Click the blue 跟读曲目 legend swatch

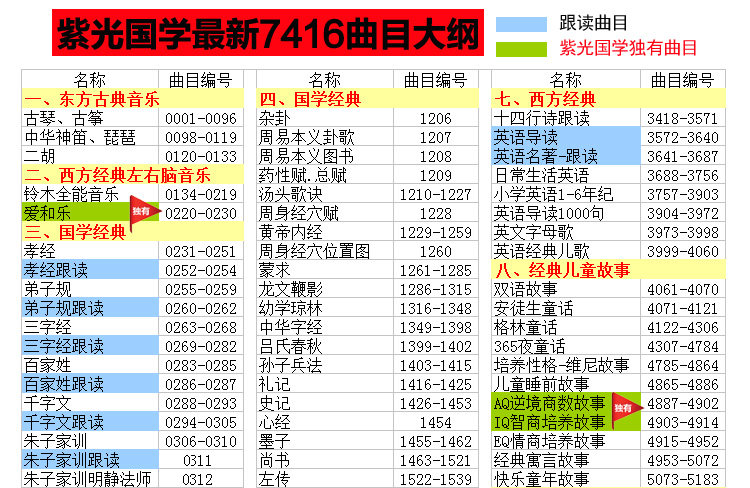[521, 24]
